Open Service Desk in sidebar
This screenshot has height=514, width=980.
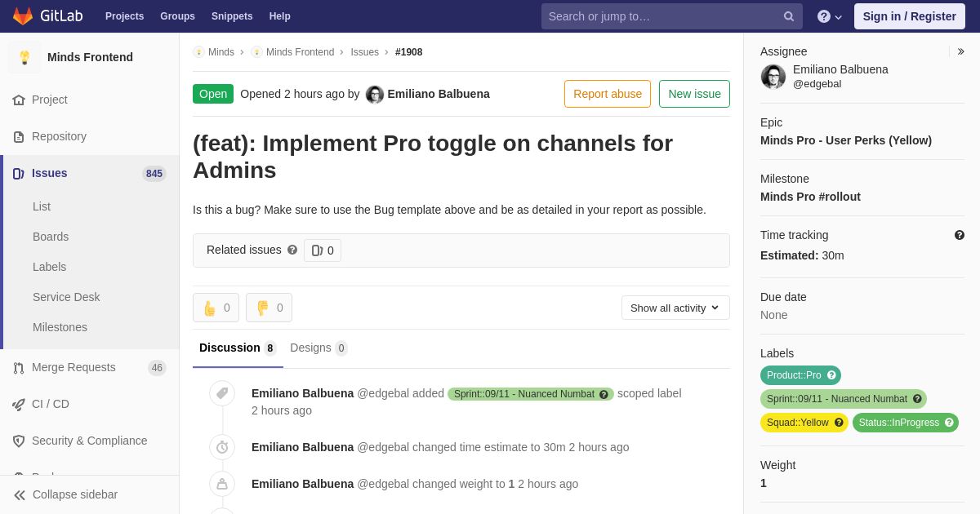click(x=66, y=297)
